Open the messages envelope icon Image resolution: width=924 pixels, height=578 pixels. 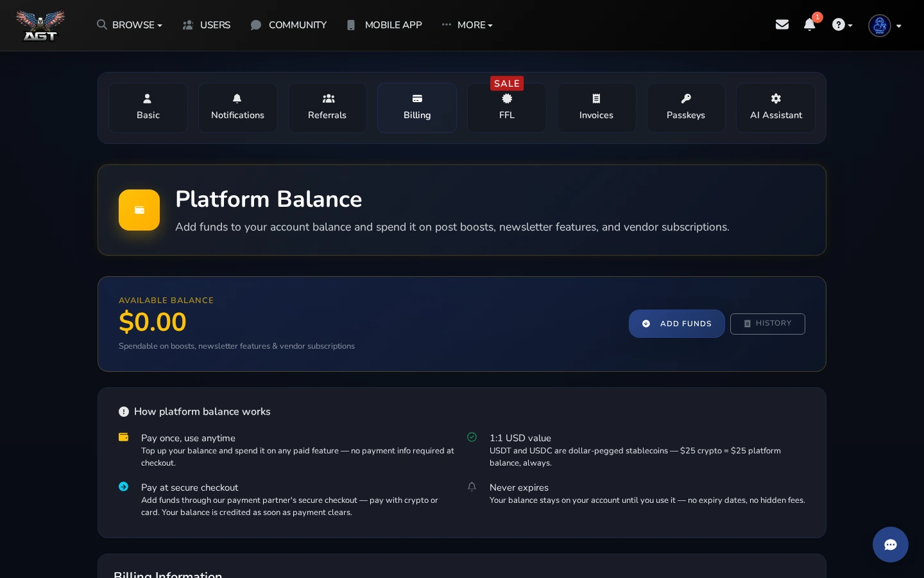tap(782, 24)
